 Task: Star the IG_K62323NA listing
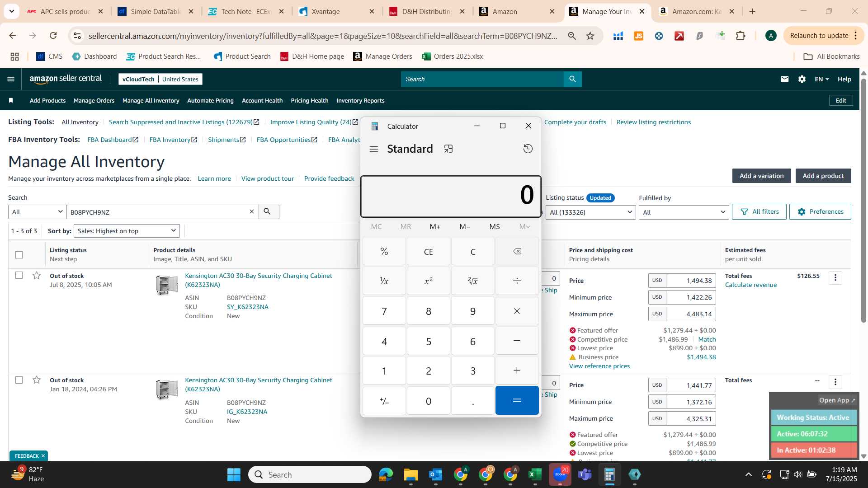point(37,380)
